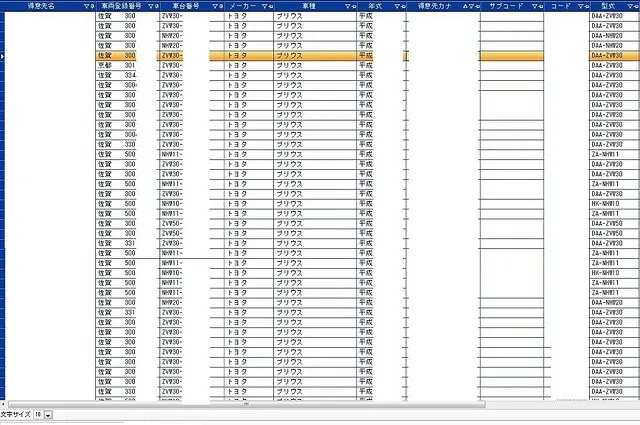Viewport: 640px width, 425px height.
Task: Sort by 年式 column header
Action: (375, 6)
